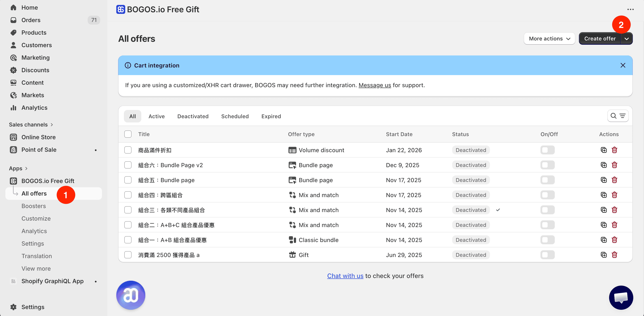Turn on the 組合五：Bundle page offer switch

click(x=547, y=180)
